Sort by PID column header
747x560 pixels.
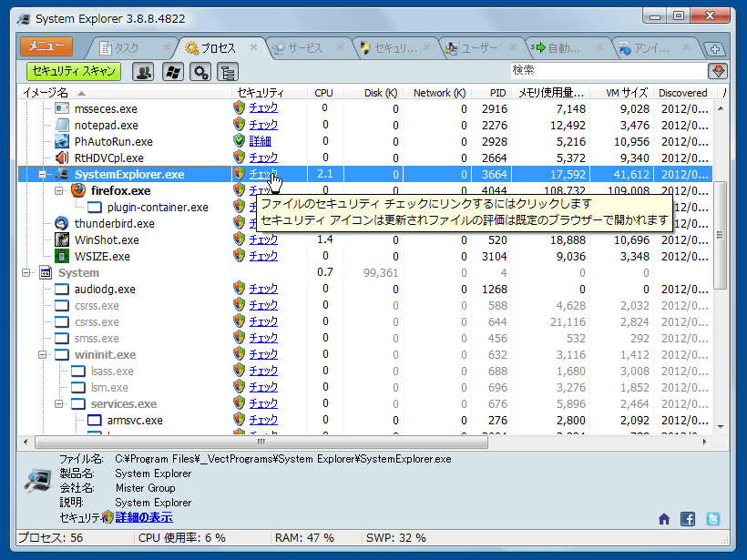[491, 93]
